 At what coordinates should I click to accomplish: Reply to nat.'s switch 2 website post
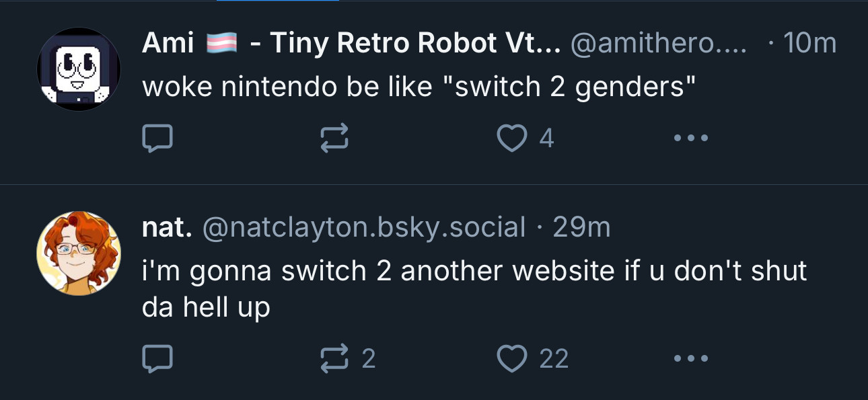pos(158,358)
